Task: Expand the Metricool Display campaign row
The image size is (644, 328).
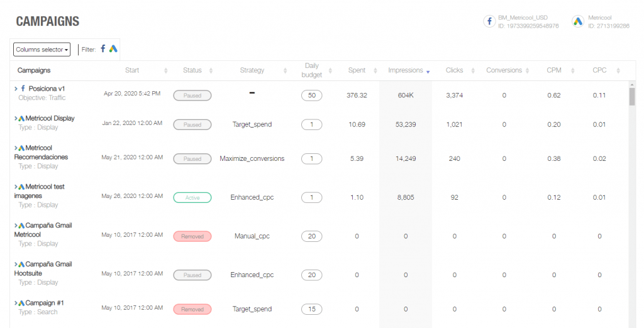Action: (16, 118)
